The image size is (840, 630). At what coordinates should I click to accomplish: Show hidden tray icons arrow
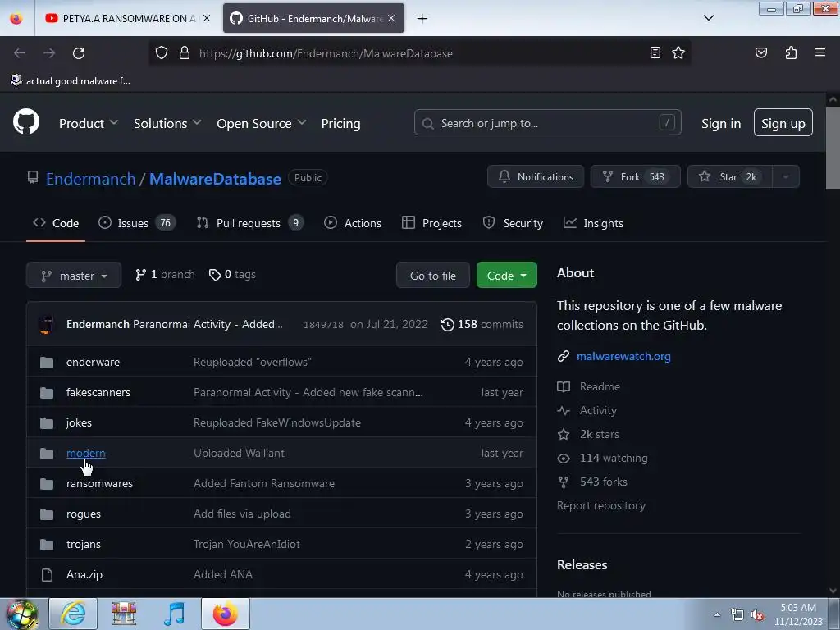click(x=717, y=614)
